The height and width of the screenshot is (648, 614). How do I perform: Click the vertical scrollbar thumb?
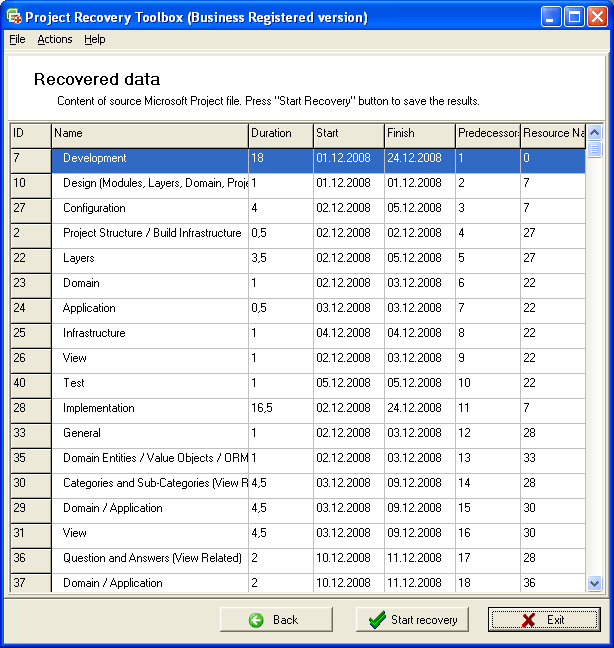[594, 149]
